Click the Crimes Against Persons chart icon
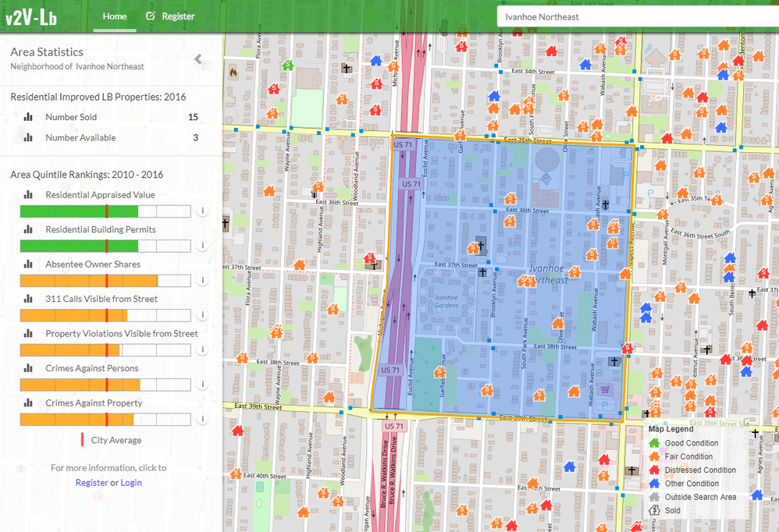 point(28,368)
